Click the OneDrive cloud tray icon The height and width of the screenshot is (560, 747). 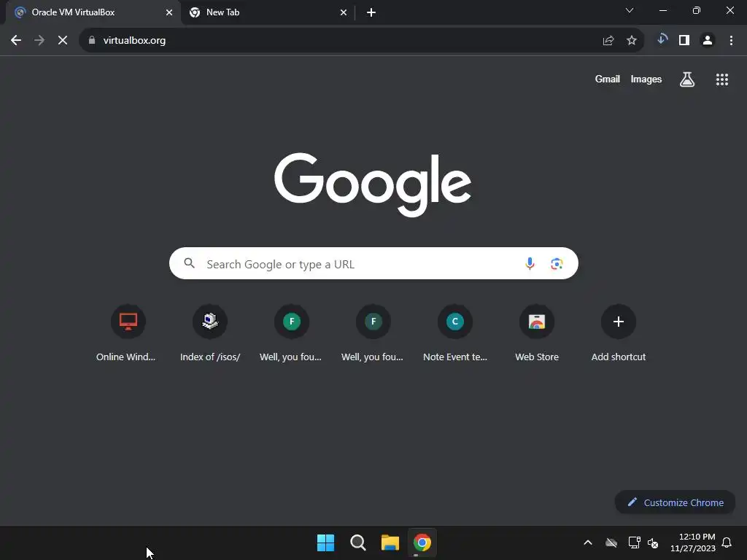click(x=611, y=542)
